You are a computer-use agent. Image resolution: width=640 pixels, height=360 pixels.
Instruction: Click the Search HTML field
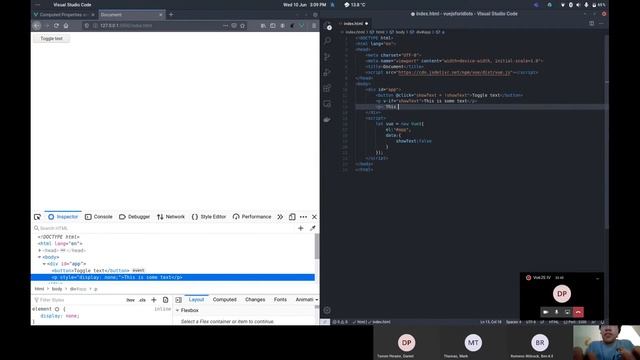[163, 228]
